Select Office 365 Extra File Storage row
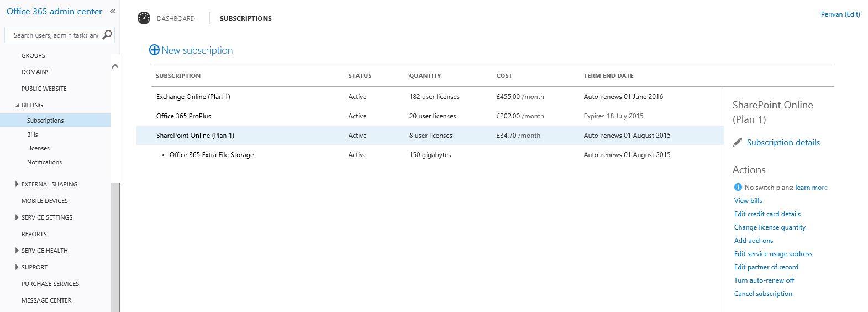This screenshot has height=312, width=868. (x=430, y=155)
